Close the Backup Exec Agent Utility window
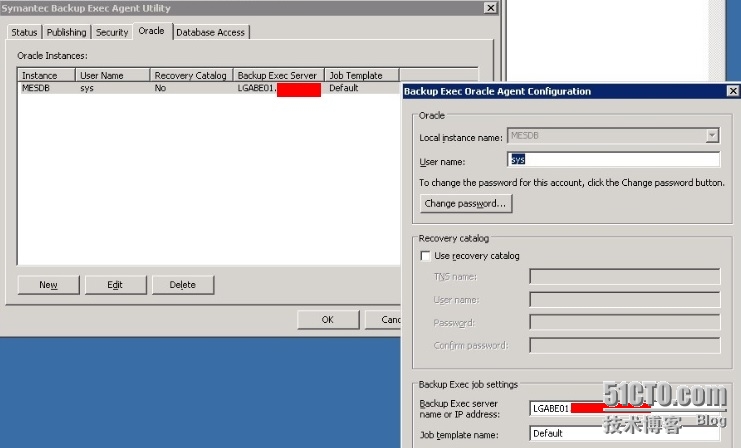This screenshot has height=448, width=741. tap(491, 8)
